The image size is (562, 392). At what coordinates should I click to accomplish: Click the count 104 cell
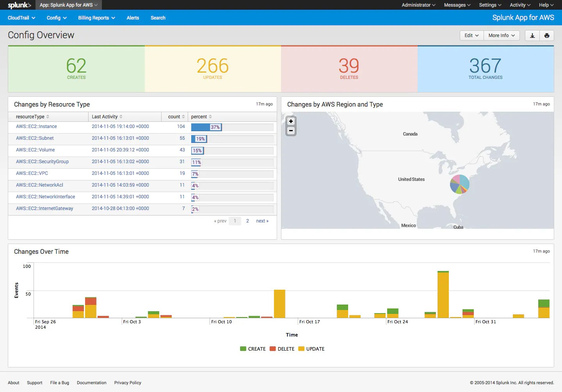coord(181,127)
